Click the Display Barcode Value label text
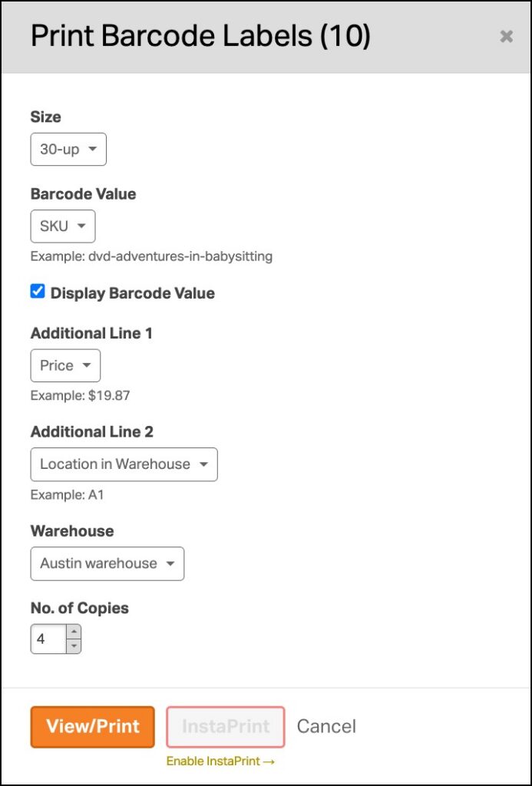 tap(132, 293)
